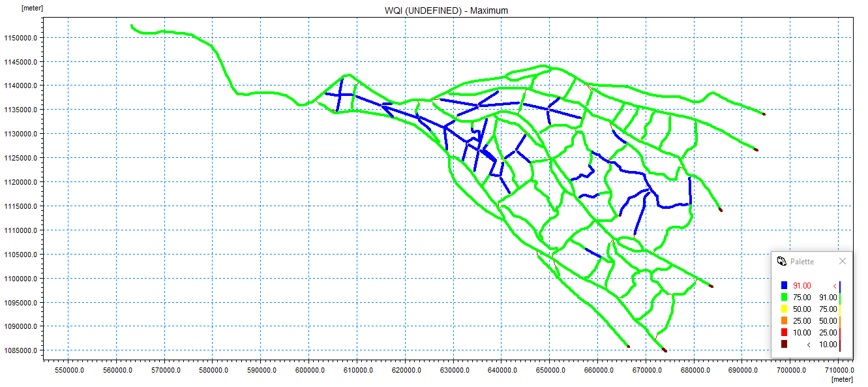
Task: Click the red 91.00 value in Palette
Action: [802, 285]
